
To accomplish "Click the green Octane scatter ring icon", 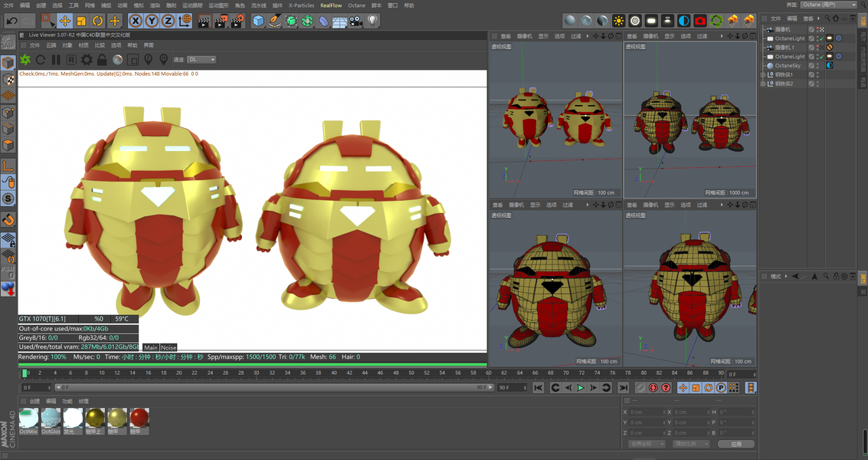I will [x=716, y=21].
